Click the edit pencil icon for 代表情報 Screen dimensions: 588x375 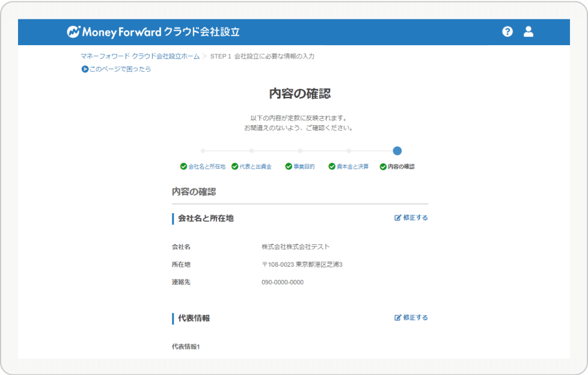(397, 318)
